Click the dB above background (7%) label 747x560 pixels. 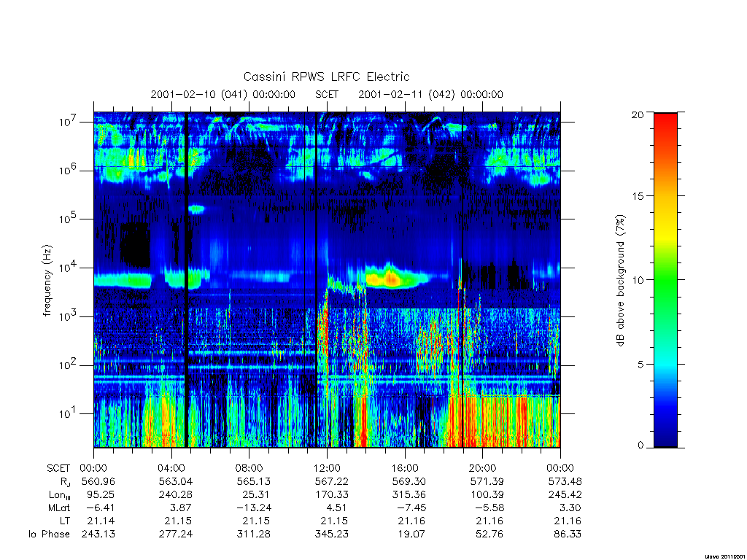620,280
